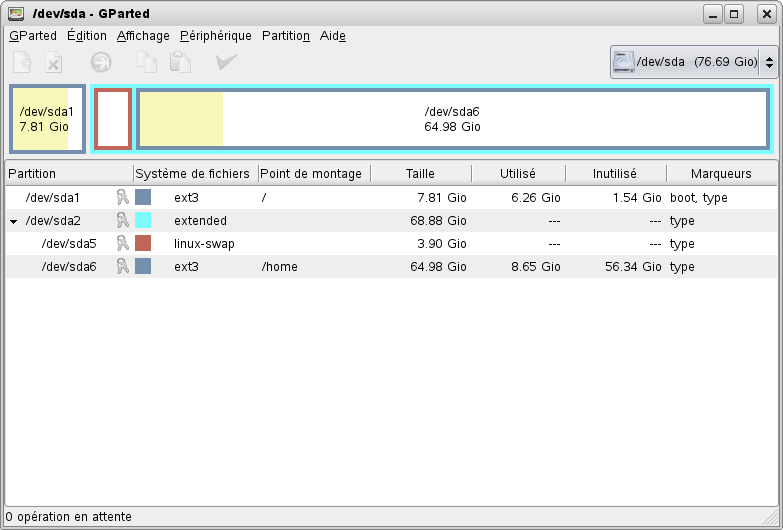Click the lock keys icon for /dev/sda6
Viewport: 783px width, 530px height.
[x=122, y=266]
